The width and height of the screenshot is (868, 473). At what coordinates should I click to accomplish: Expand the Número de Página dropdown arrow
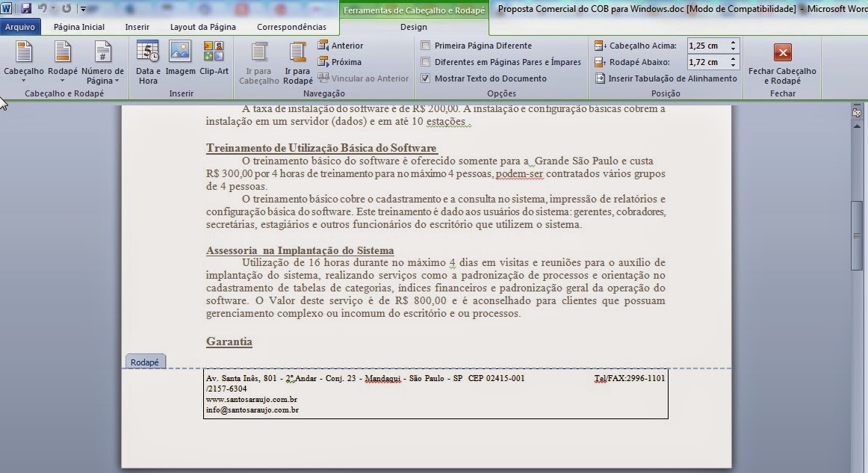click(117, 81)
